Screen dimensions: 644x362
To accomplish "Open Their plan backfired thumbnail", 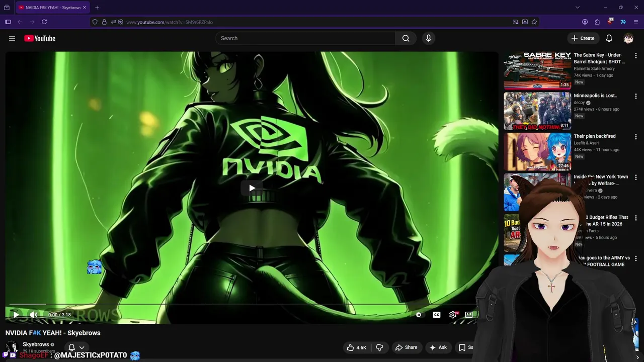I will pyautogui.click(x=537, y=151).
